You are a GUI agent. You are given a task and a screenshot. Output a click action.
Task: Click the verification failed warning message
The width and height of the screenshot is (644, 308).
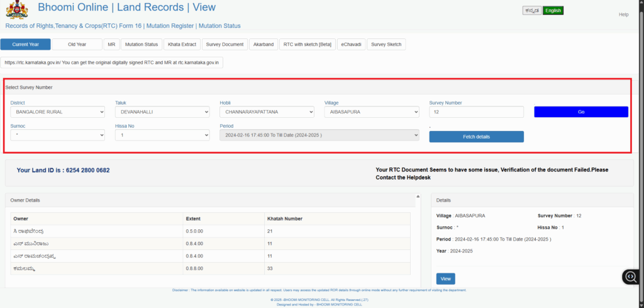coord(492,174)
